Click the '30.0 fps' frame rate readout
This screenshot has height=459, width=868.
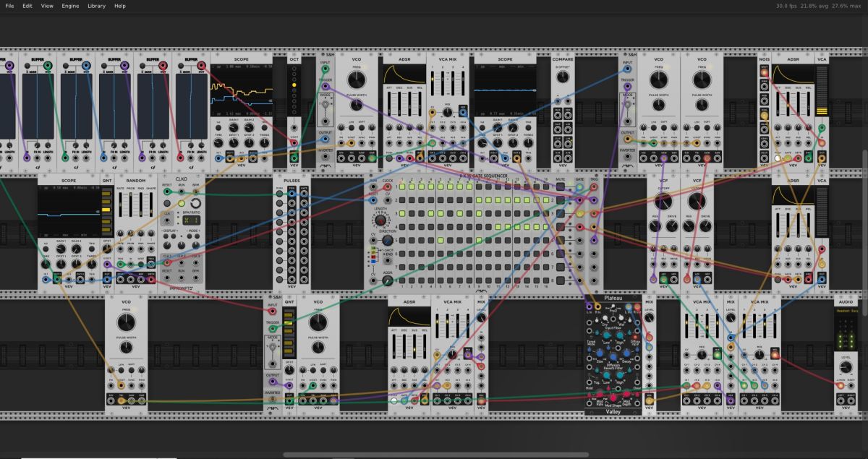[x=785, y=6]
